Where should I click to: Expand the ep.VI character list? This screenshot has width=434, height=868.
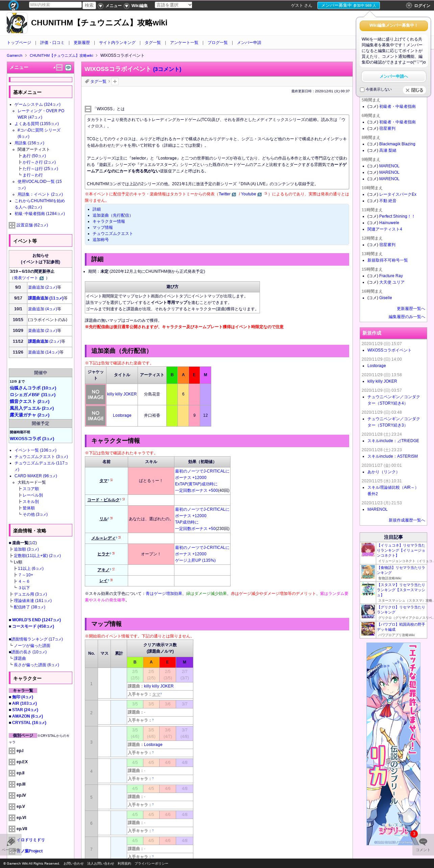click(12, 818)
